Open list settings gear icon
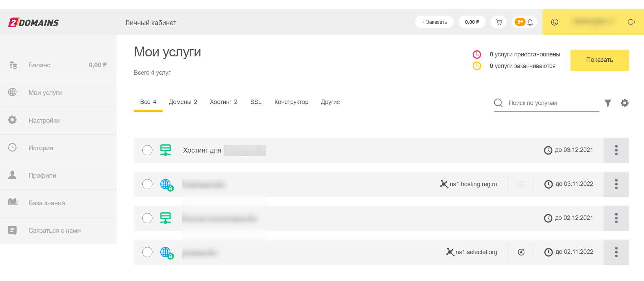The image size is (644, 281). (x=625, y=103)
